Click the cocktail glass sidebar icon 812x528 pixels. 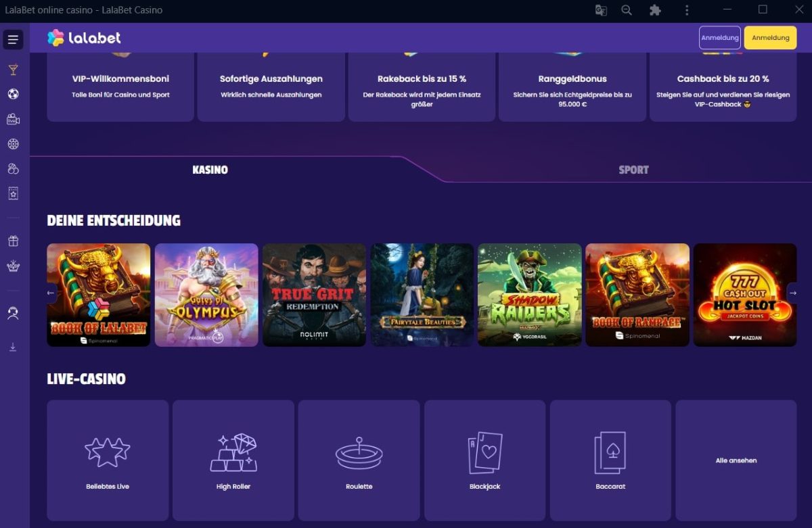(13, 70)
